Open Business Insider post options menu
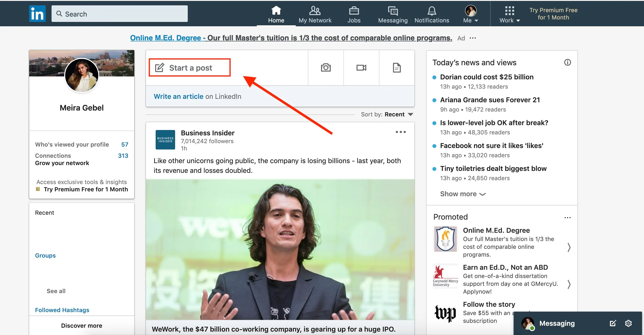 coord(401,132)
